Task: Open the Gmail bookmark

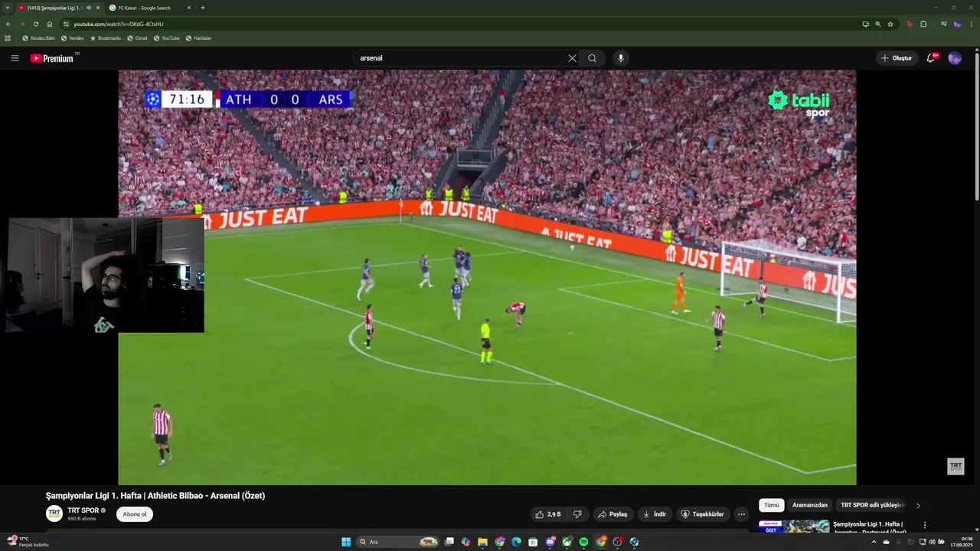Action: [137, 38]
